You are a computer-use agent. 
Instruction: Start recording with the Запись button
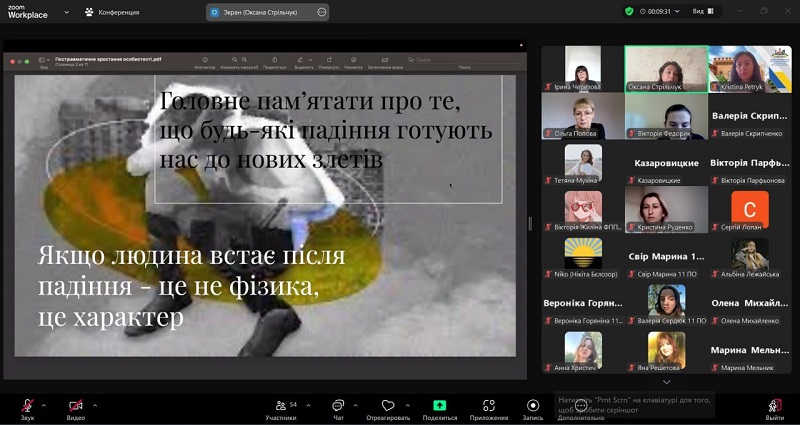533,410
